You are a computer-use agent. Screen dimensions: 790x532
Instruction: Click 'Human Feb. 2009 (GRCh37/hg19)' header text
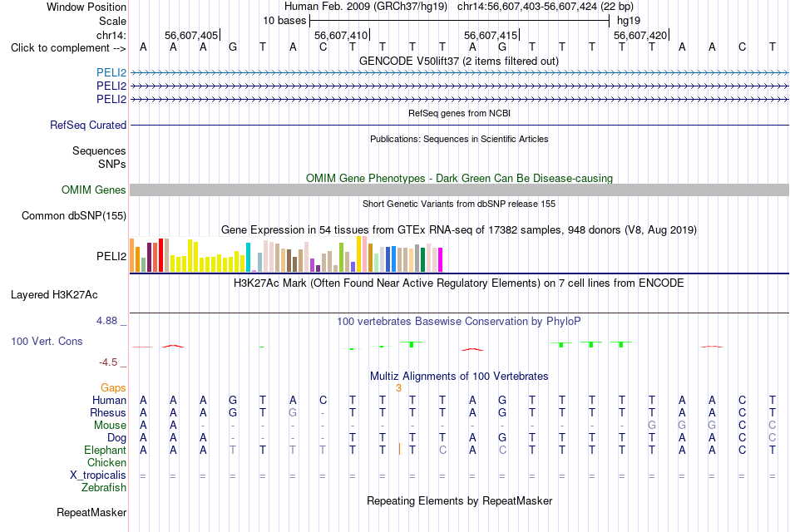pos(366,7)
